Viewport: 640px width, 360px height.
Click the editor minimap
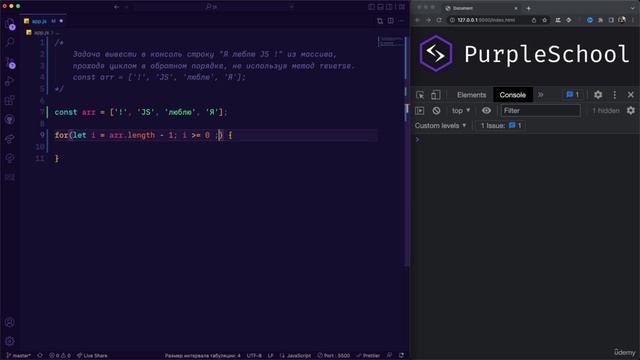(390, 41)
